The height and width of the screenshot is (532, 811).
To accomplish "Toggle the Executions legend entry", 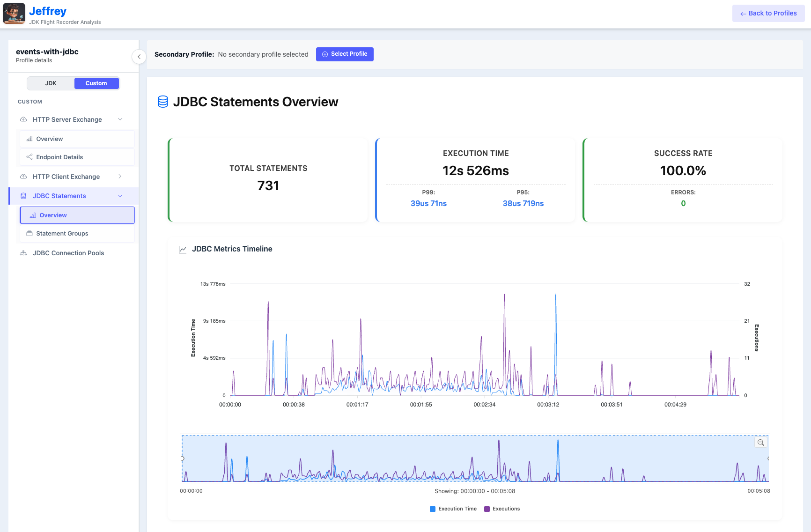I will click(501, 509).
